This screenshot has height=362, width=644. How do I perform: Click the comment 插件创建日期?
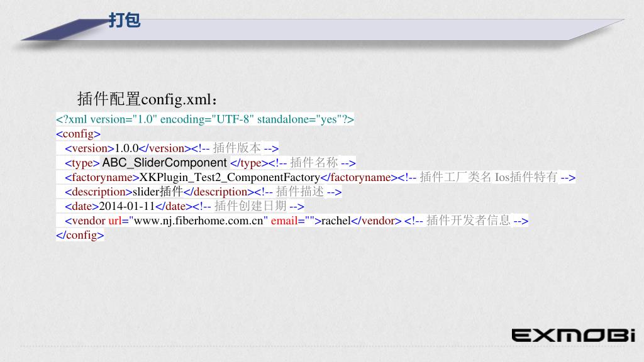coord(250,206)
